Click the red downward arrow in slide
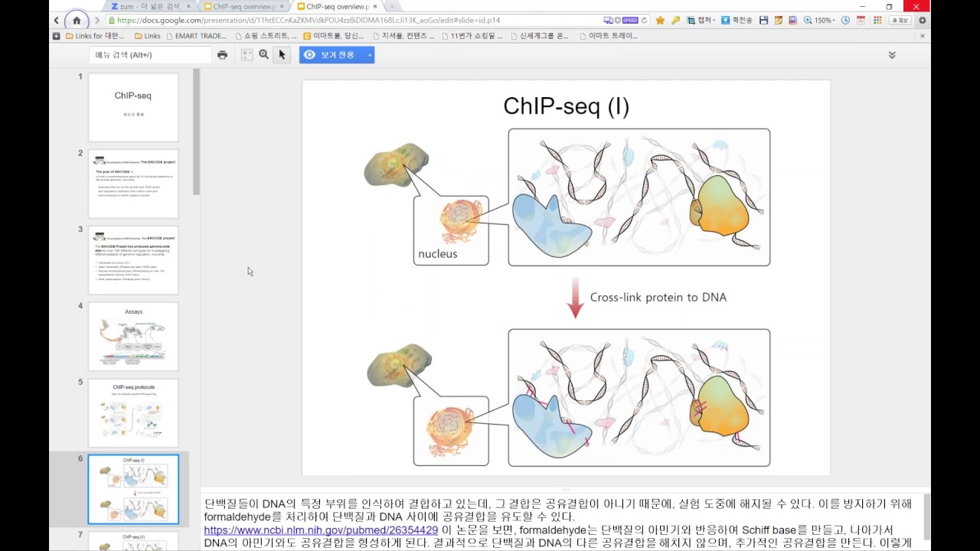The width and height of the screenshot is (980, 551). coord(575,298)
